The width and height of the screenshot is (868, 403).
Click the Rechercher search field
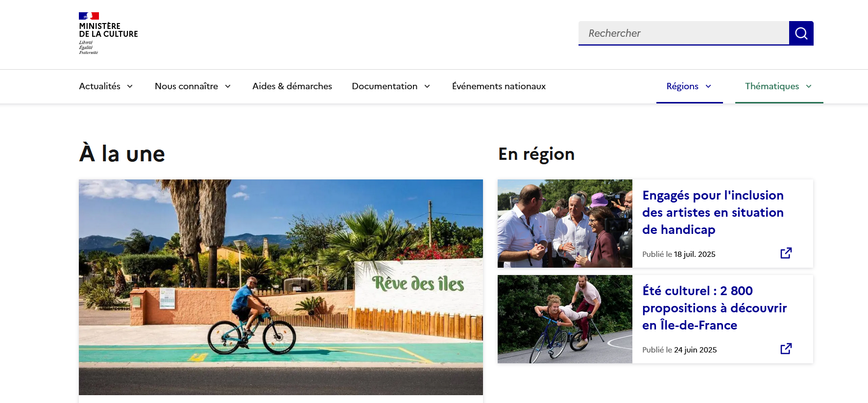[x=684, y=33]
